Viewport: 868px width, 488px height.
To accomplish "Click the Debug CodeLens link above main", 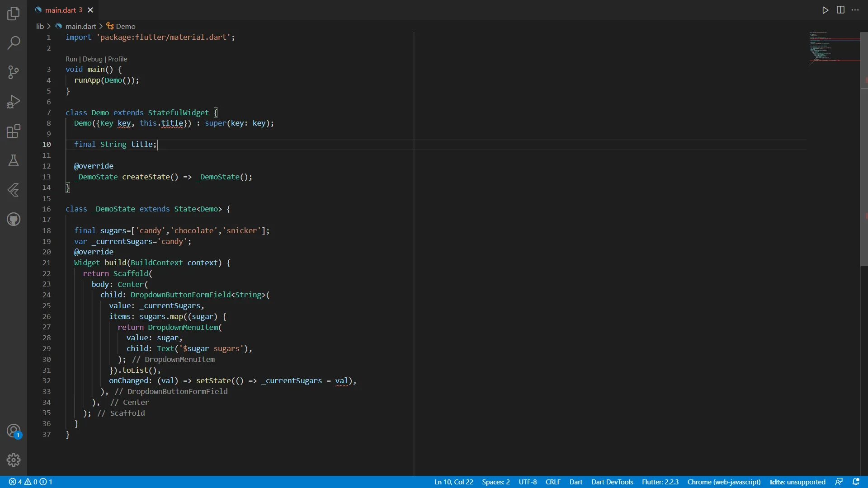I will click(93, 59).
